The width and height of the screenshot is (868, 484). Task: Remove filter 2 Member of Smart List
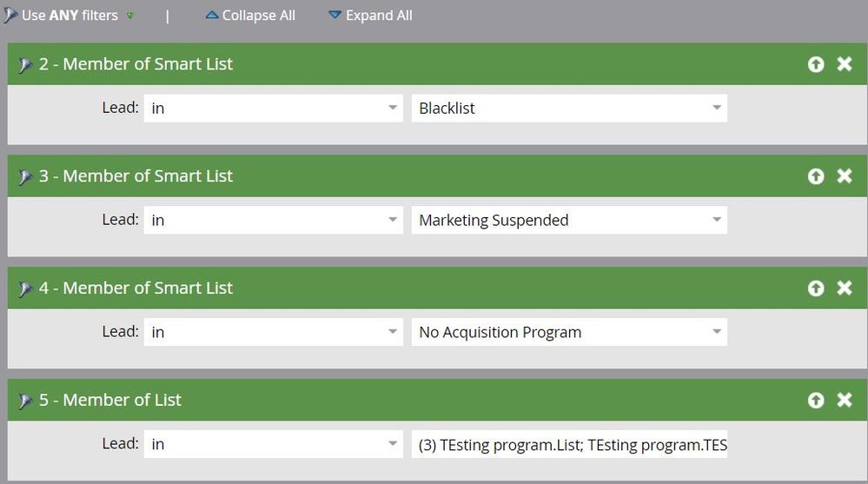coord(845,64)
